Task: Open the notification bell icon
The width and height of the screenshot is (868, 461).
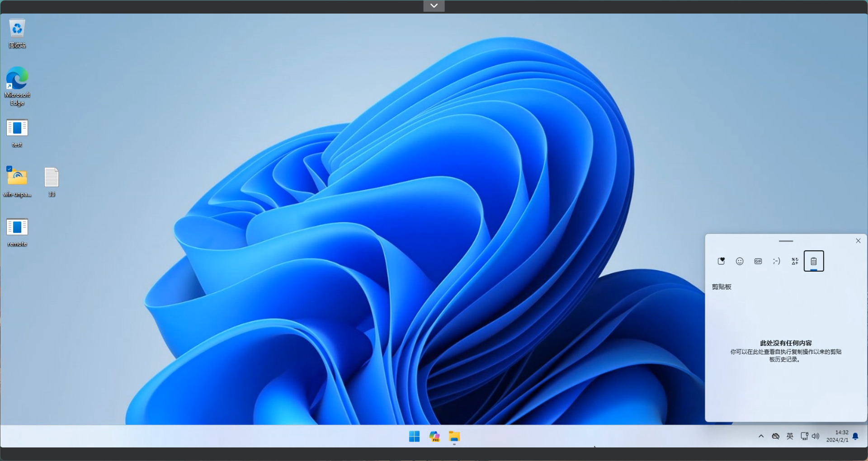Action: coord(855,436)
